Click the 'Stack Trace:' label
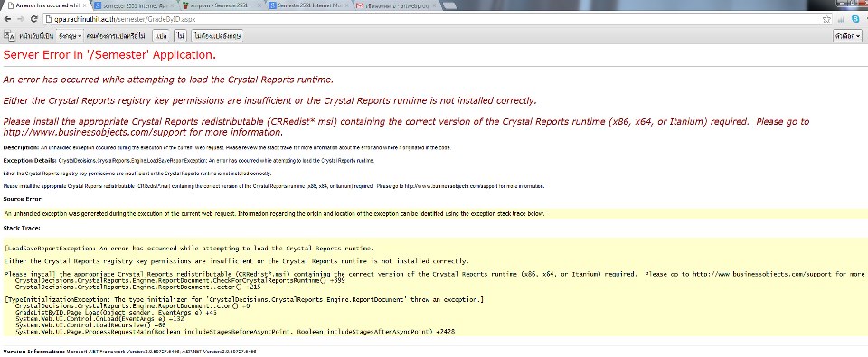The height and width of the screenshot is (357, 868). point(22,228)
